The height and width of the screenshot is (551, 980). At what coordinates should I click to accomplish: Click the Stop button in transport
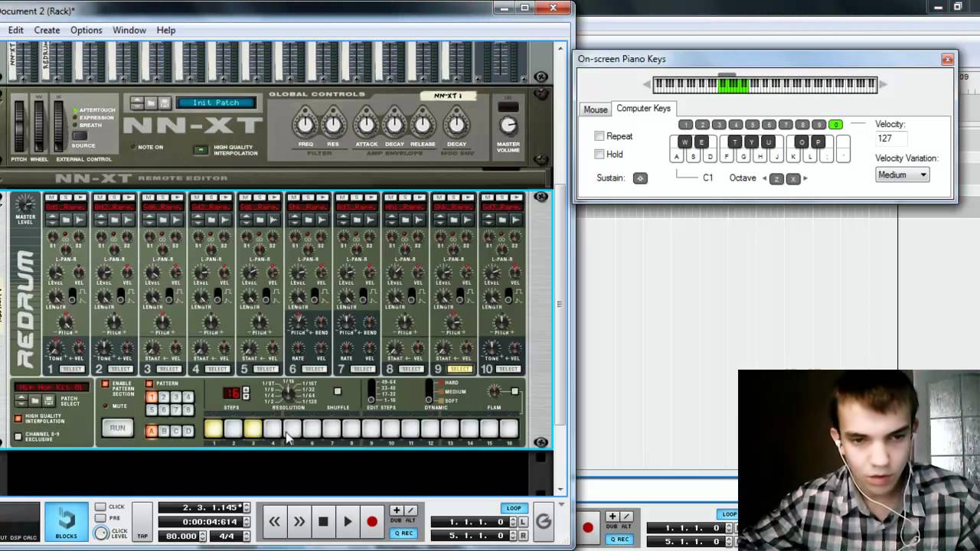pyautogui.click(x=323, y=522)
